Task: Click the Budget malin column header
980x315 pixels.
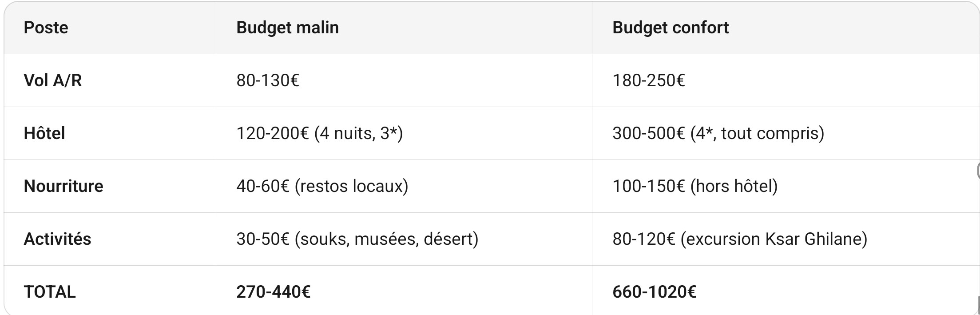Action: point(287,28)
